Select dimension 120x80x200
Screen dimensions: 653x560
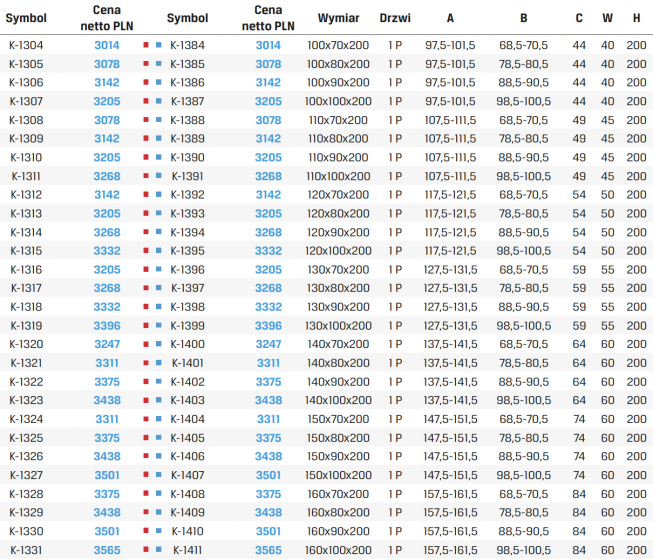[x=338, y=213]
